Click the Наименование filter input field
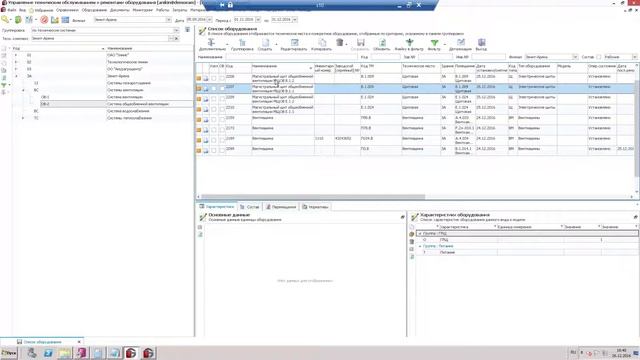The height and width of the screenshot is (360, 640). tap(292, 57)
